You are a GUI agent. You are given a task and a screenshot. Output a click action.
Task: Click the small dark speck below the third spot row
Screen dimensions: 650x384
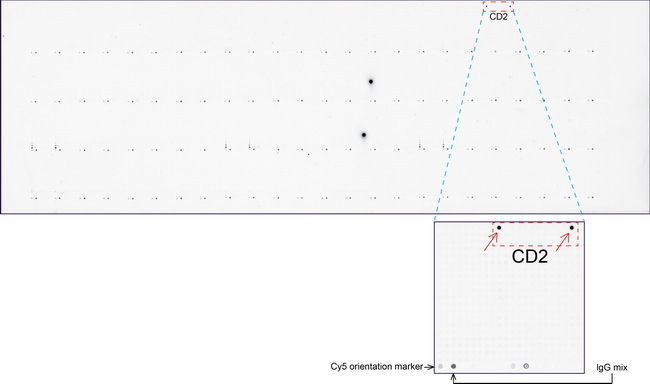308,154
